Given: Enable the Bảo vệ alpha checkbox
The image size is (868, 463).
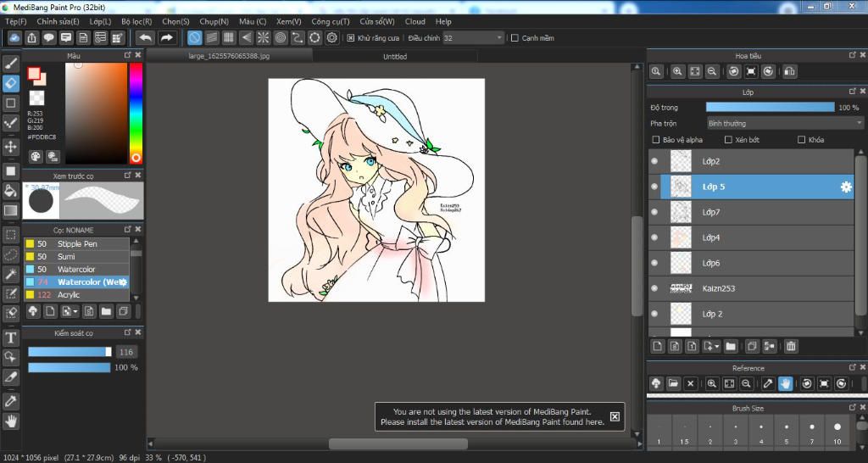Looking at the screenshot, I should 656,140.
